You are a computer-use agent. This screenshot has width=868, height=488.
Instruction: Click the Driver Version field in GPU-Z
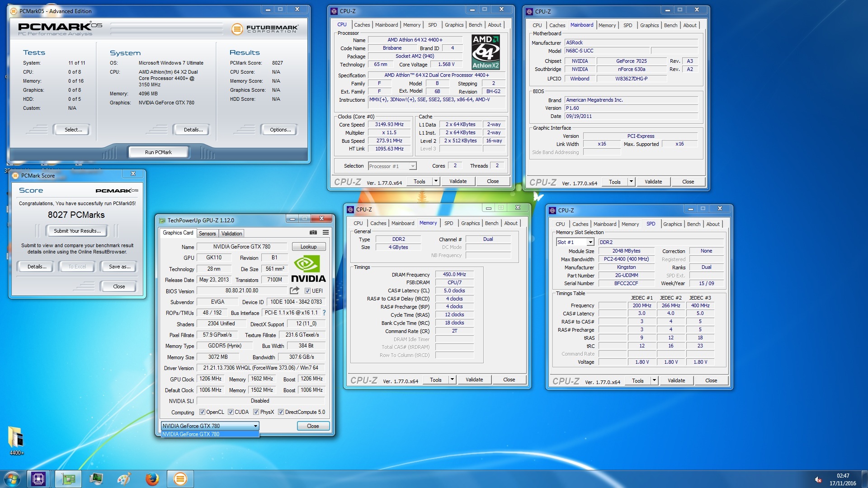261,368
